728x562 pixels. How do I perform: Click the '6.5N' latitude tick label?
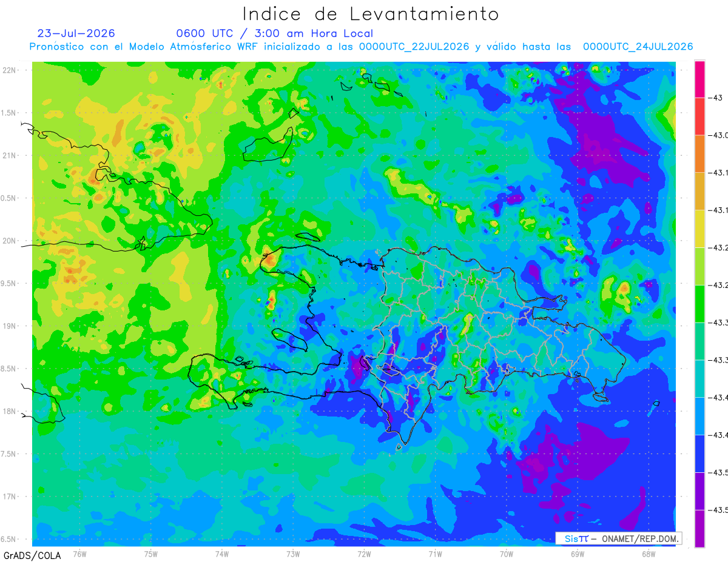tap(8, 539)
